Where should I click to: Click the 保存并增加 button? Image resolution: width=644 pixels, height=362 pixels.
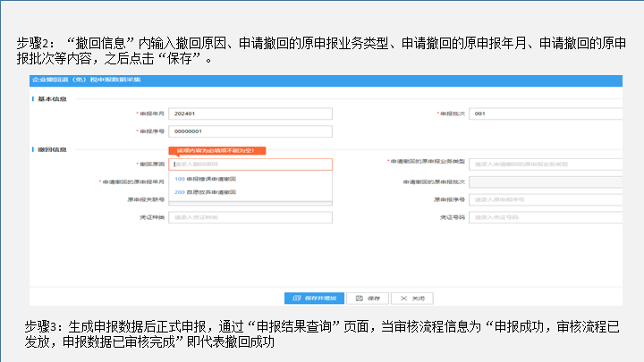tap(314, 299)
